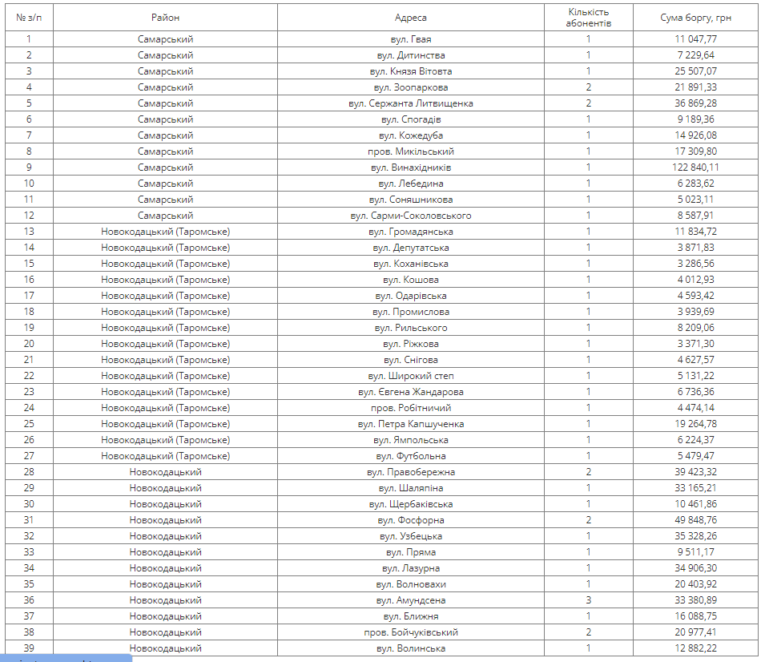Click address 'вул. Сарми-Соколовського'
This screenshot has height=662, width=765.
click(411, 215)
